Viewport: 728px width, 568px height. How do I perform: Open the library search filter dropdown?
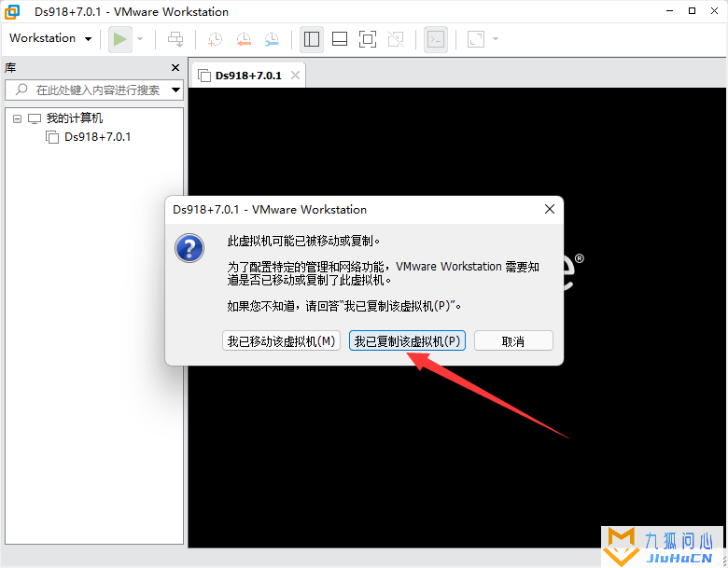pos(176,90)
